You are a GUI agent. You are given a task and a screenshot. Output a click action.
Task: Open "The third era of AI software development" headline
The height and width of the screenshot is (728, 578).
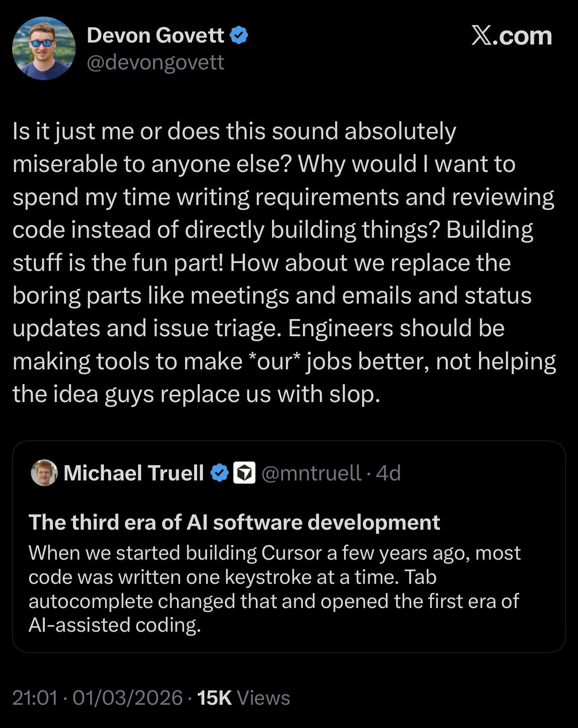click(234, 522)
